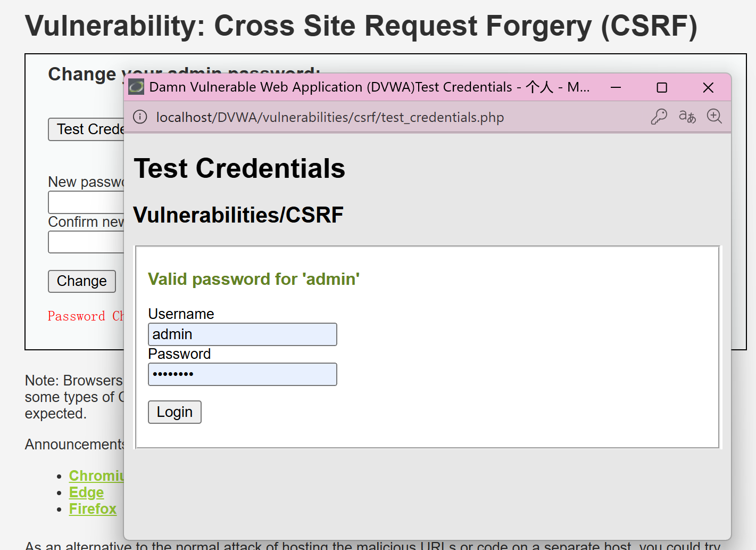756x550 pixels.
Task: Click the site info circle icon
Action: click(140, 117)
